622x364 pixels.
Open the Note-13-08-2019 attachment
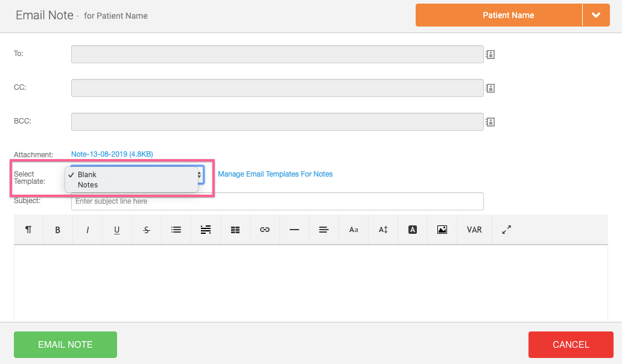[x=112, y=154]
